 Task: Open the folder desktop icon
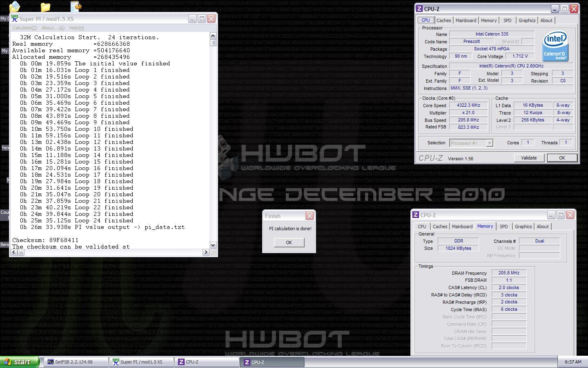click(x=45, y=7)
